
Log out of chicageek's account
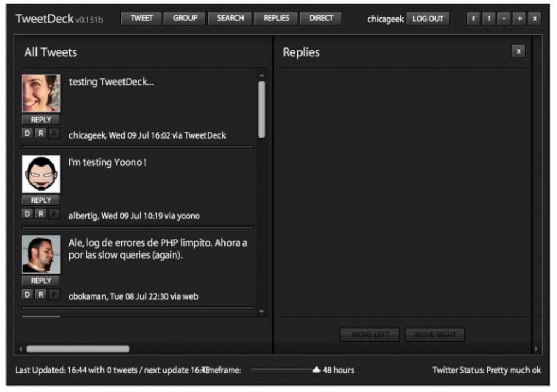[428, 18]
